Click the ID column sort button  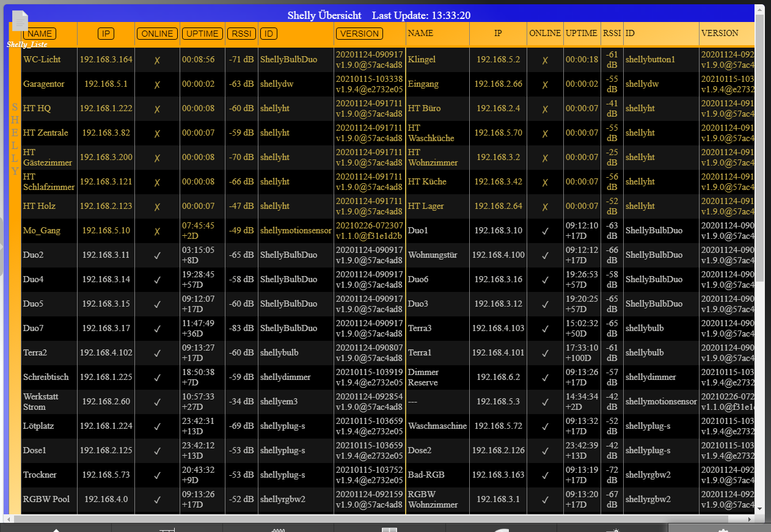[x=268, y=34]
